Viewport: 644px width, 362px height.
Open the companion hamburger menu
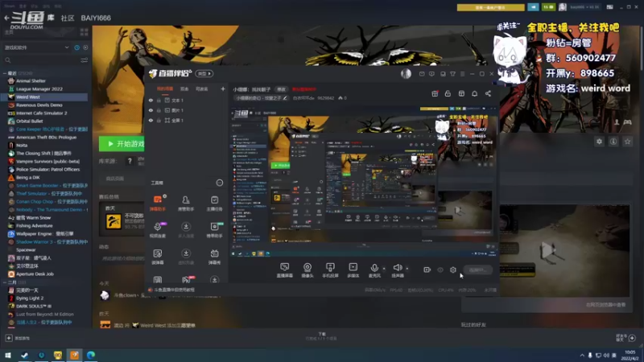(462, 74)
